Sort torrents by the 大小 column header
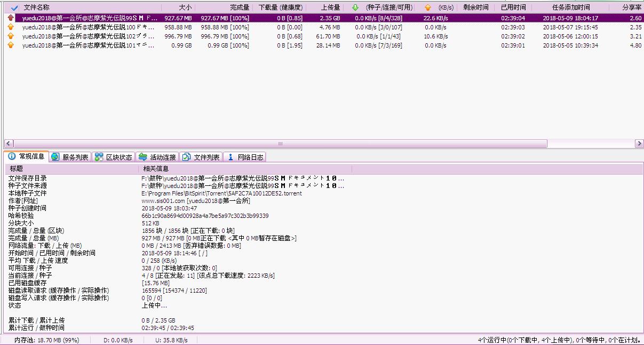This screenshot has height=345, width=644. [x=185, y=7]
